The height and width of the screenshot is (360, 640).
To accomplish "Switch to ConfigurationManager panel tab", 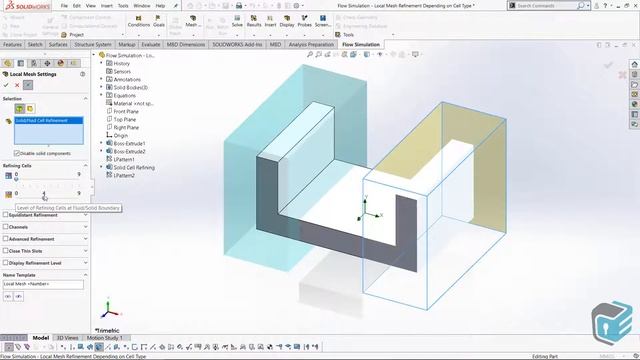I will [x=34, y=63].
